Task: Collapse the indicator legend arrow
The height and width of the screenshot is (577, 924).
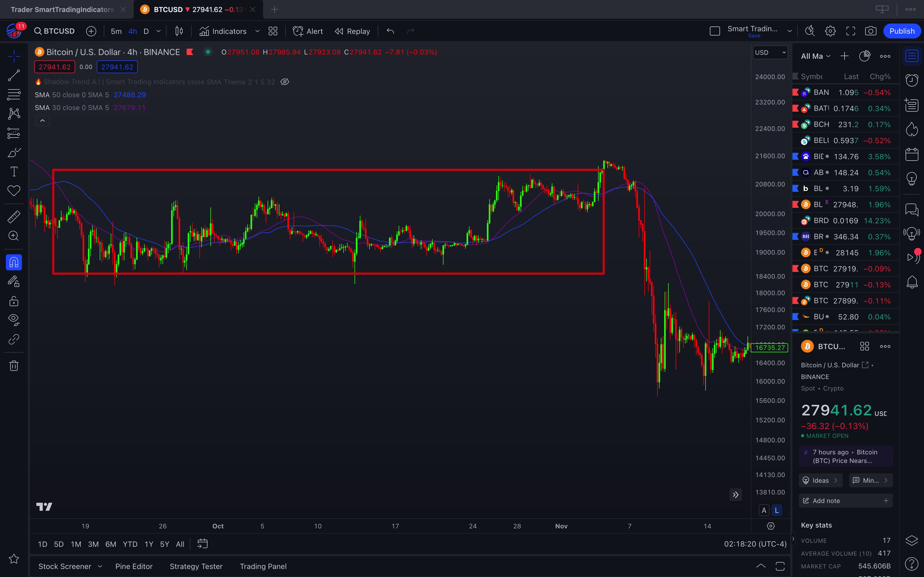Action: [43, 120]
